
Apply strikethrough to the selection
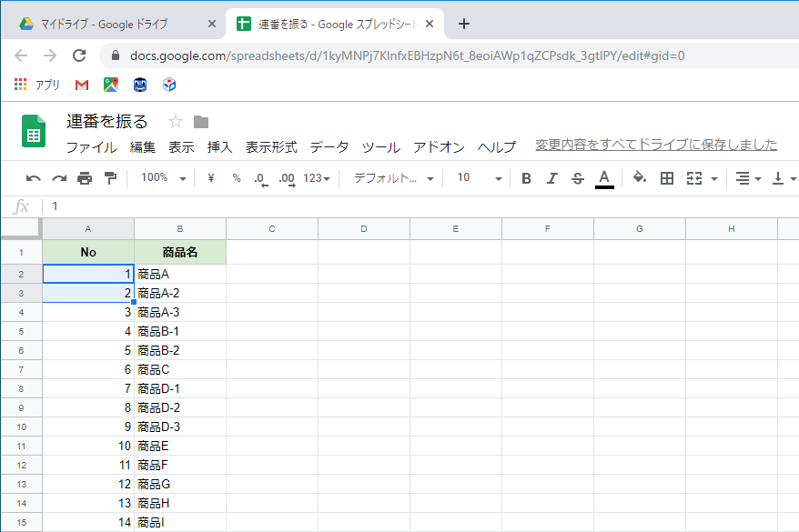click(576, 178)
